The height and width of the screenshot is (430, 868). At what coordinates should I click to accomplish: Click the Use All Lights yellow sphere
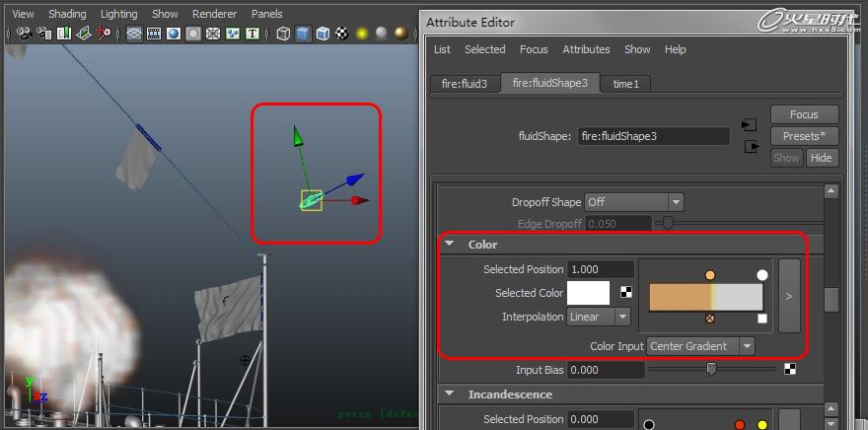pyautogui.click(x=362, y=34)
